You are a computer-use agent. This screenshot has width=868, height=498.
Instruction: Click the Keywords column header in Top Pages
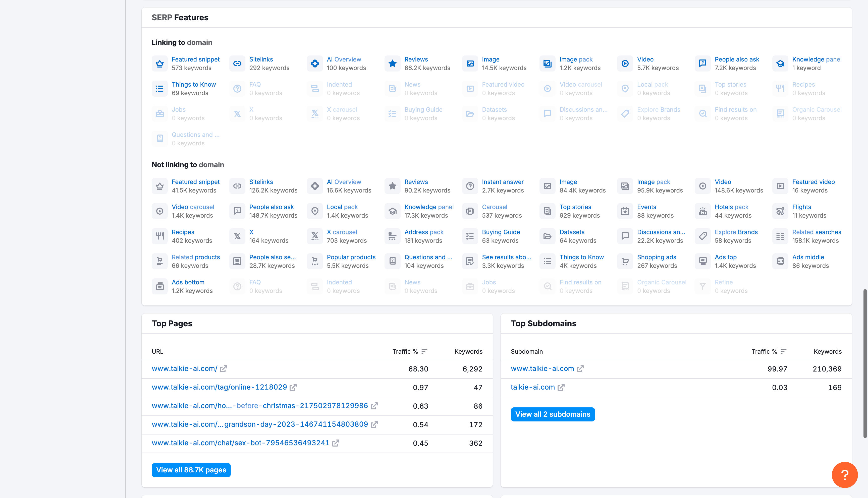[x=468, y=351]
